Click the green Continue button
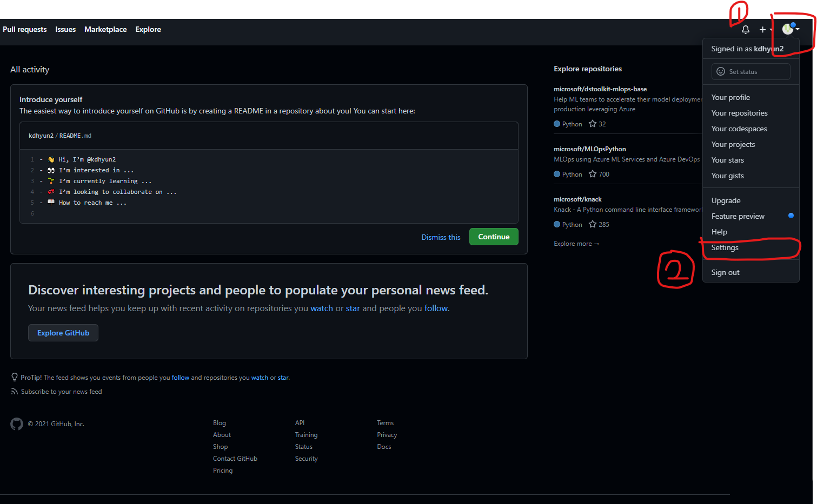Screen dimensions: 817x504 pyautogui.click(x=494, y=237)
